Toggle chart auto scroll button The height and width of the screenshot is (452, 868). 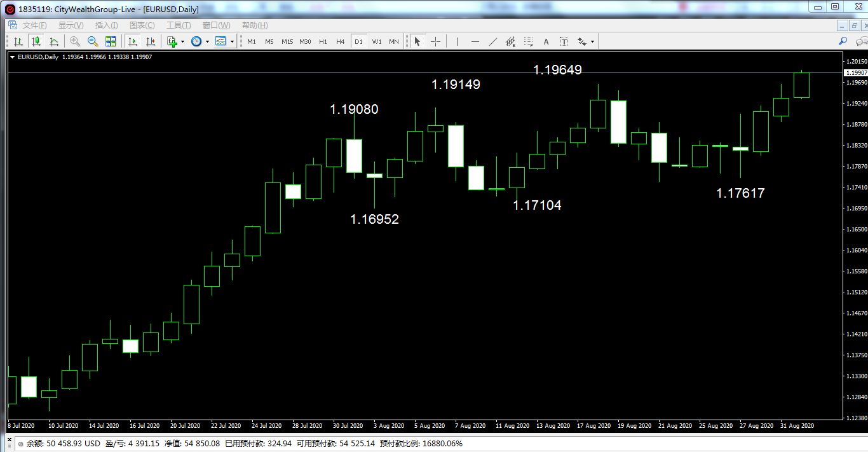(x=133, y=41)
